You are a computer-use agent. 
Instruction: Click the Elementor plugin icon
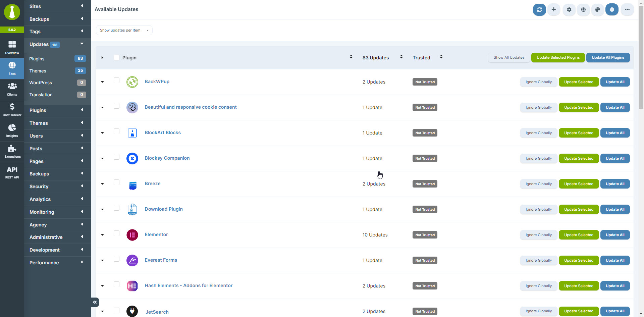coord(132,235)
